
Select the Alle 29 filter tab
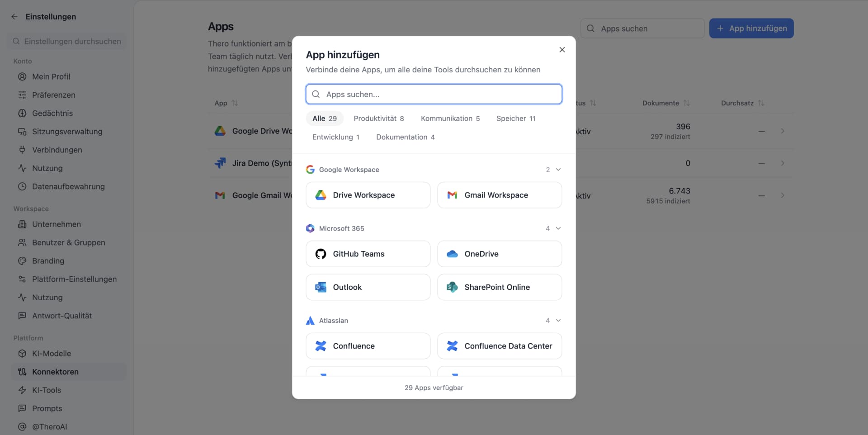click(x=325, y=118)
